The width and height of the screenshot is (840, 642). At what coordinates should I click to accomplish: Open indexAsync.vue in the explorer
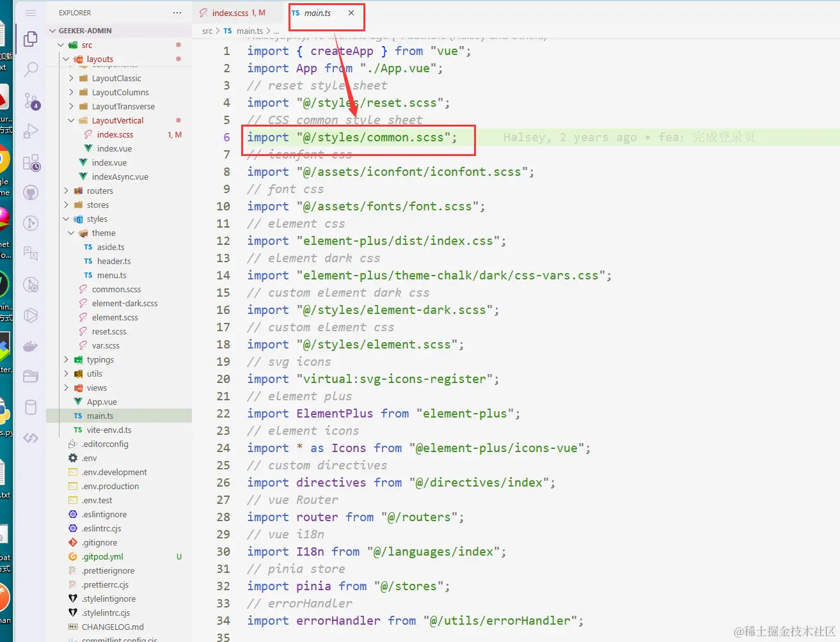point(120,176)
